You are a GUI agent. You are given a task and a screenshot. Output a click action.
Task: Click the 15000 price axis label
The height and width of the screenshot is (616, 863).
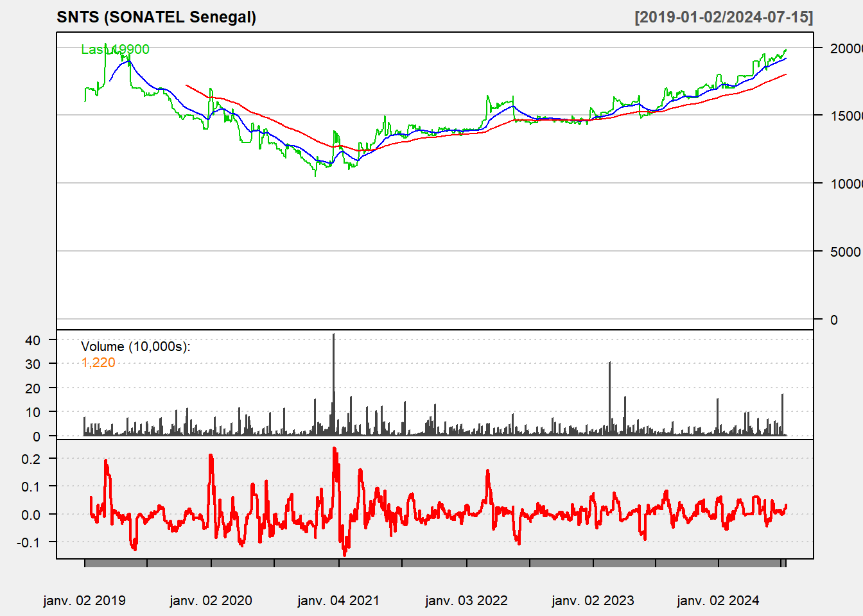(x=846, y=116)
